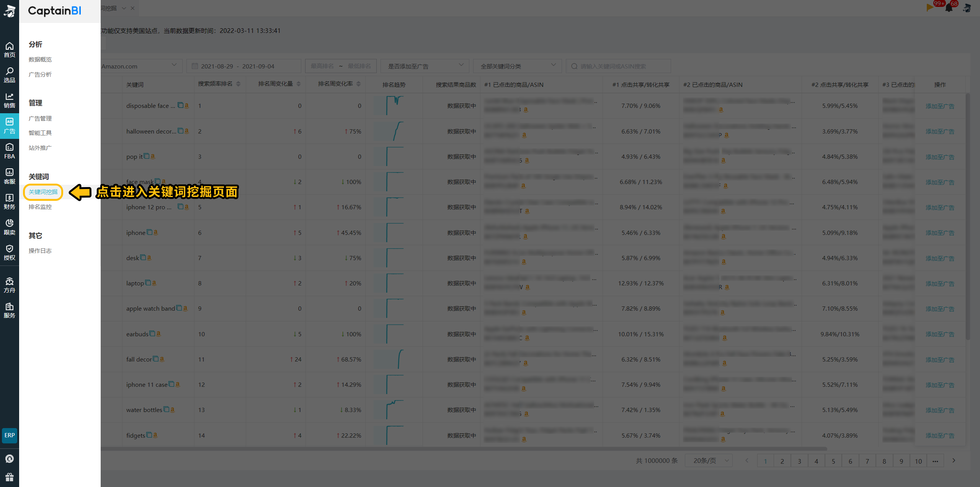Open 排名监控 menu item
The image size is (980, 487).
(40, 207)
